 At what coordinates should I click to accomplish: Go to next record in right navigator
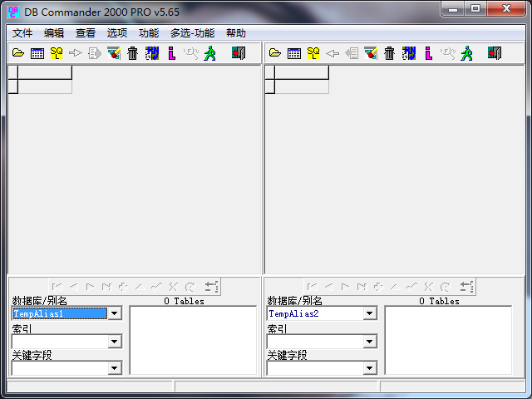(346, 287)
